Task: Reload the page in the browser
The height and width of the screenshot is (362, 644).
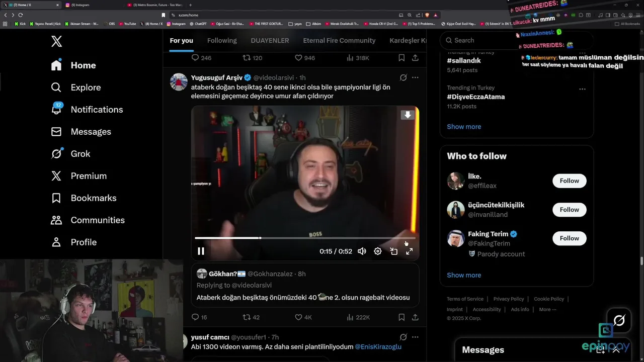Action: point(21,15)
